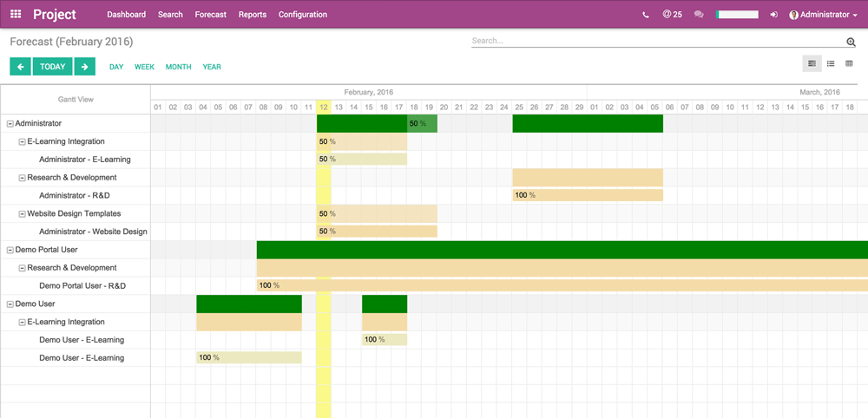The width and height of the screenshot is (868, 418).
Task: Click the search magnifier icon
Action: (x=851, y=42)
